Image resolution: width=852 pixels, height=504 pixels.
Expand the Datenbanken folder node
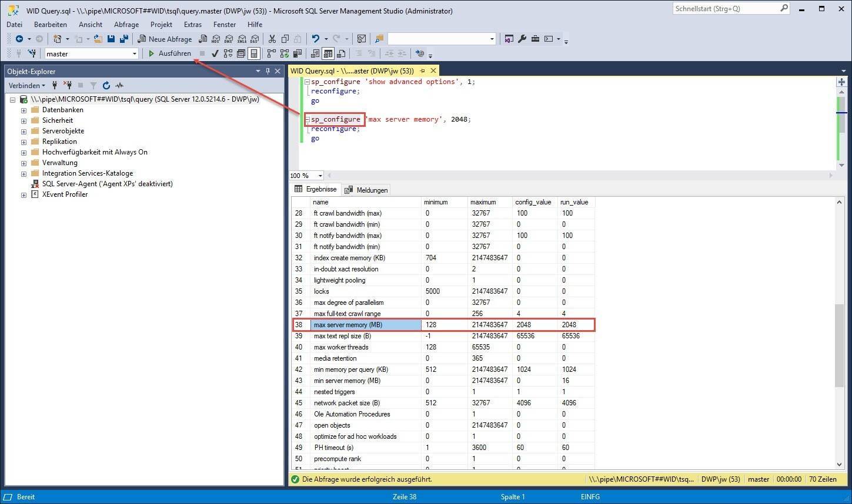coord(24,110)
